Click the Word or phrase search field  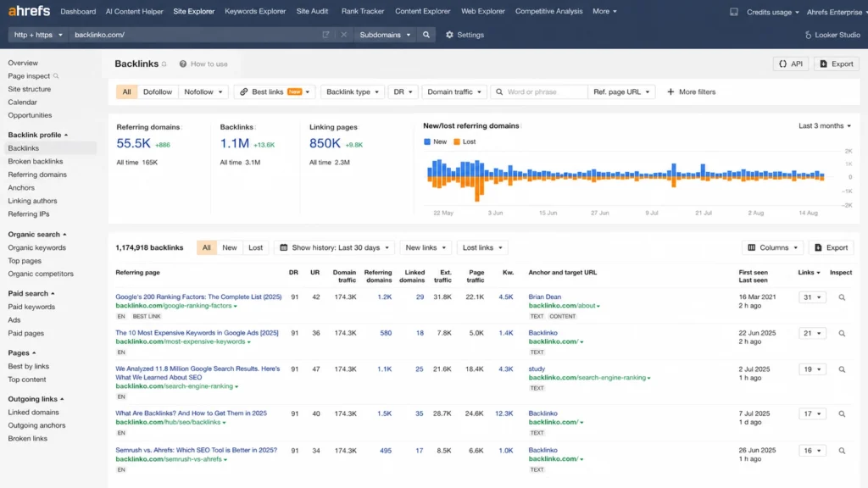pos(538,91)
